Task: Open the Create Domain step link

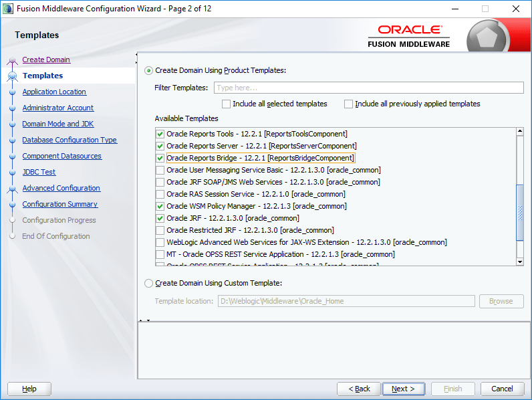Action: click(46, 60)
